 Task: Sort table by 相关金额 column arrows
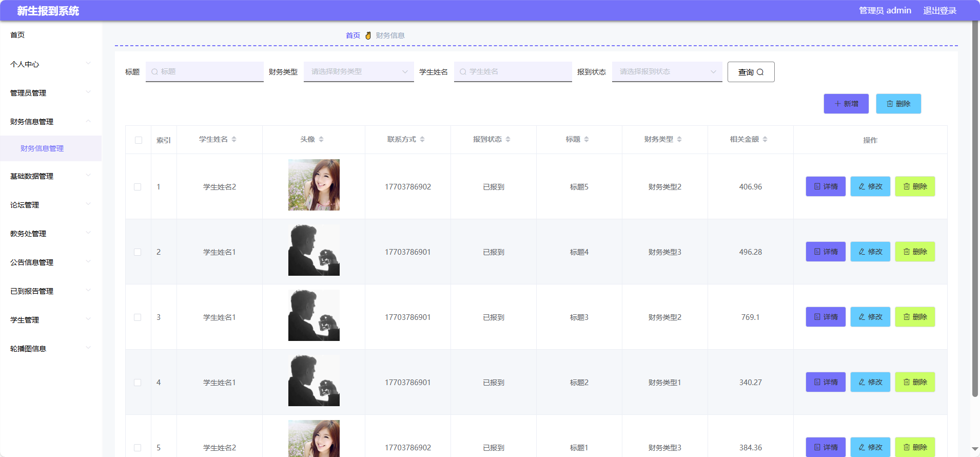click(x=765, y=139)
